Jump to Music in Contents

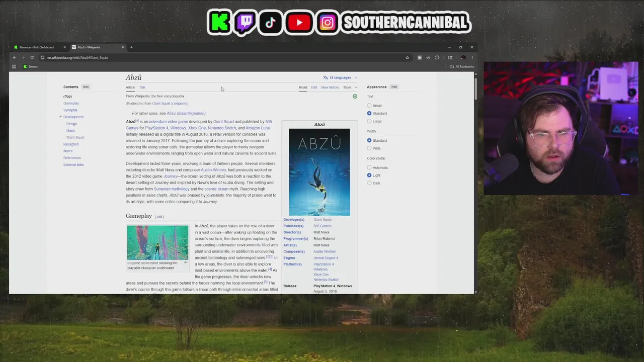71,130
